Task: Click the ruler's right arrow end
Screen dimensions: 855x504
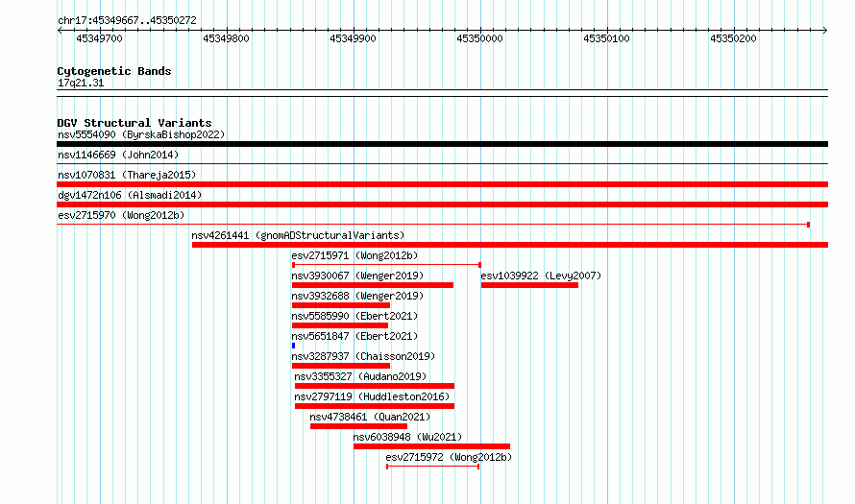Action: coord(825,31)
